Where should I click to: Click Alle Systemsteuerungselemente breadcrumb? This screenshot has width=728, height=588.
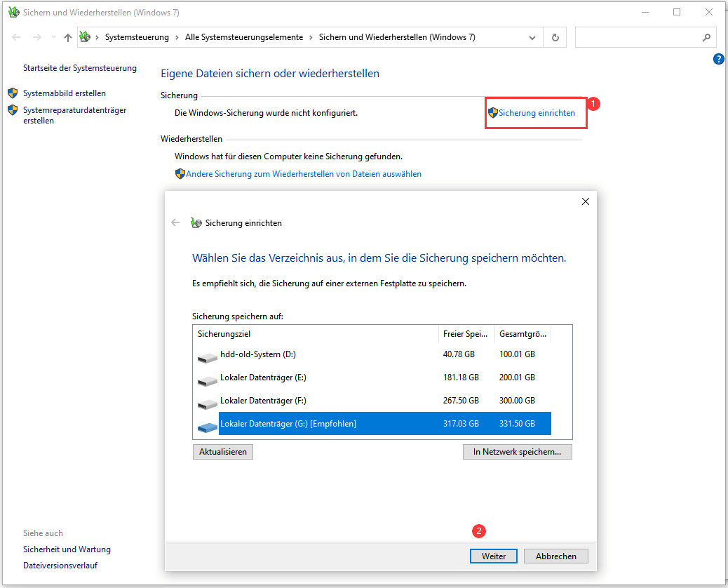click(244, 38)
